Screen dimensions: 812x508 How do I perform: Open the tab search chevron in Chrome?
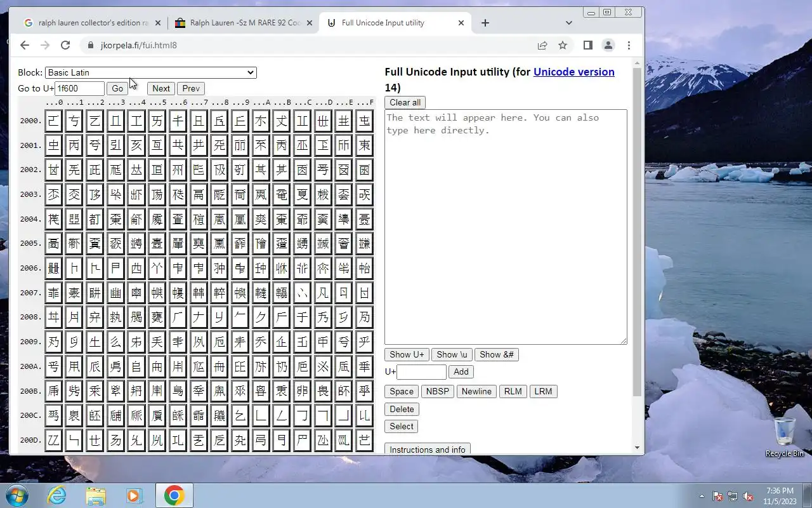click(569, 23)
